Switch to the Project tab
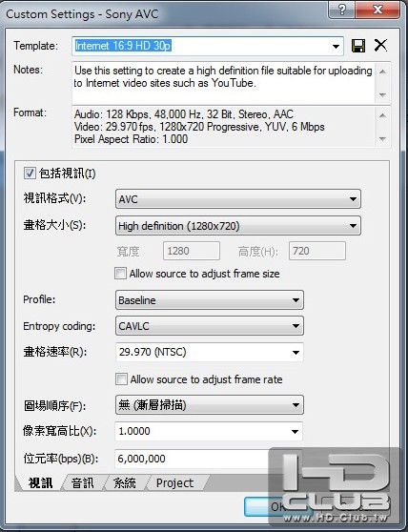 tap(174, 482)
